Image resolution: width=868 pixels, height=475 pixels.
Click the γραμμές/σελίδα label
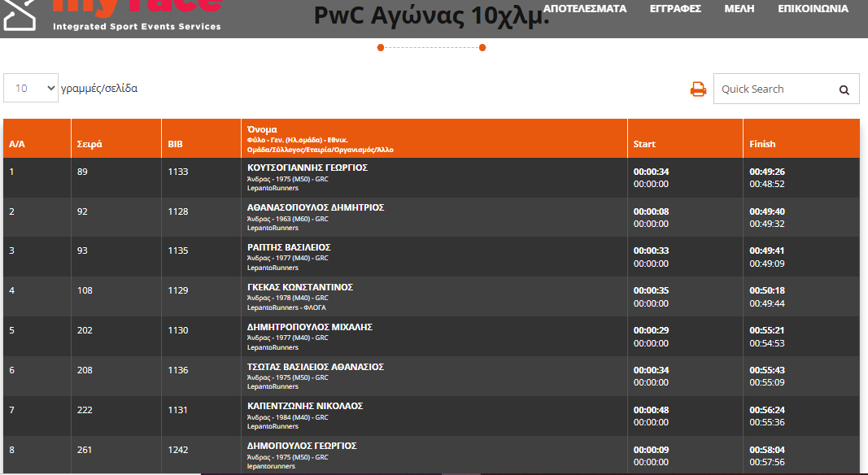click(99, 89)
